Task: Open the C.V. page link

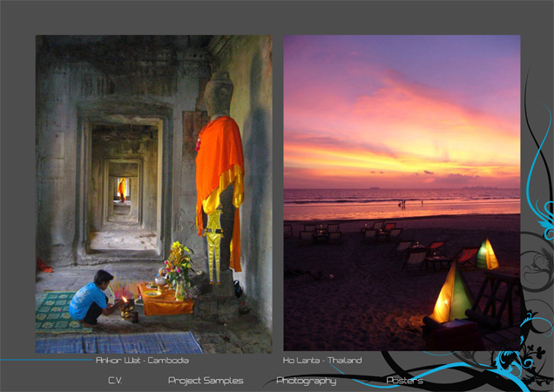Action: [115, 381]
